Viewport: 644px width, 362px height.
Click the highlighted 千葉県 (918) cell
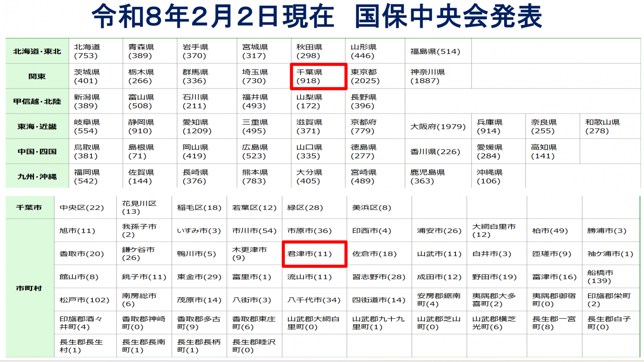(318, 77)
